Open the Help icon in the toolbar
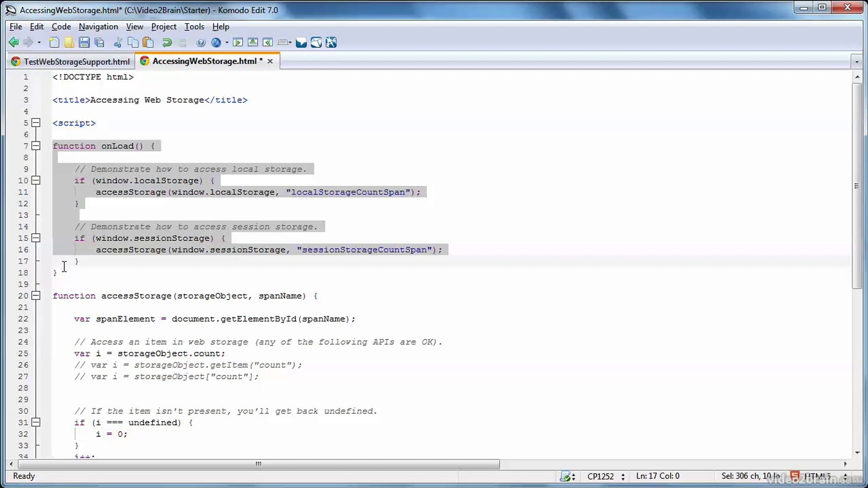This screenshot has height=488, width=868. click(201, 42)
